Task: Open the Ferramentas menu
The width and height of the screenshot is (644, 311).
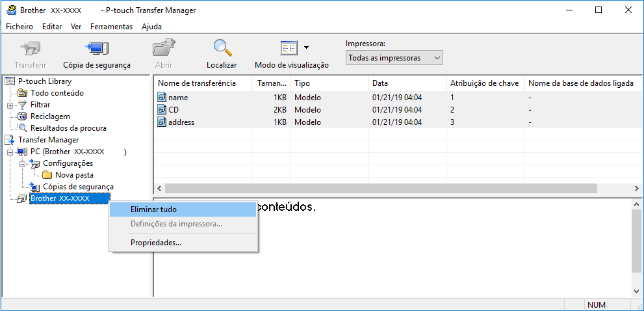Action: point(111,27)
